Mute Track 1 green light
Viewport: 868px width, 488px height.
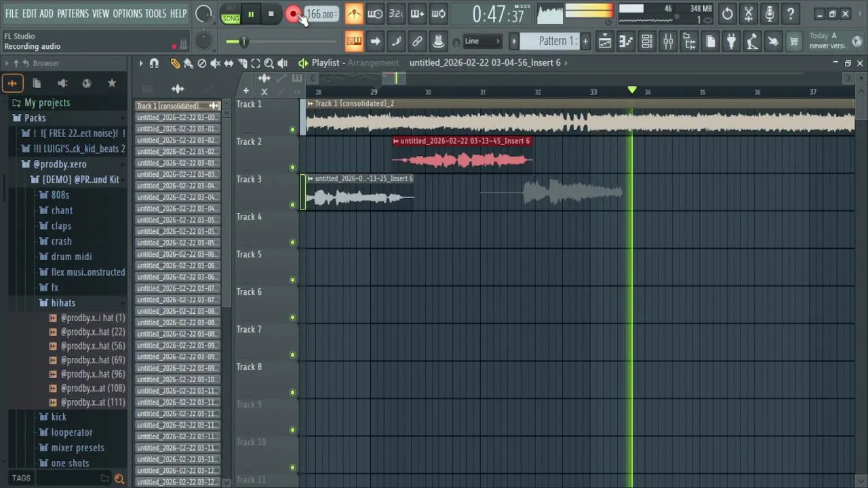click(293, 129)
